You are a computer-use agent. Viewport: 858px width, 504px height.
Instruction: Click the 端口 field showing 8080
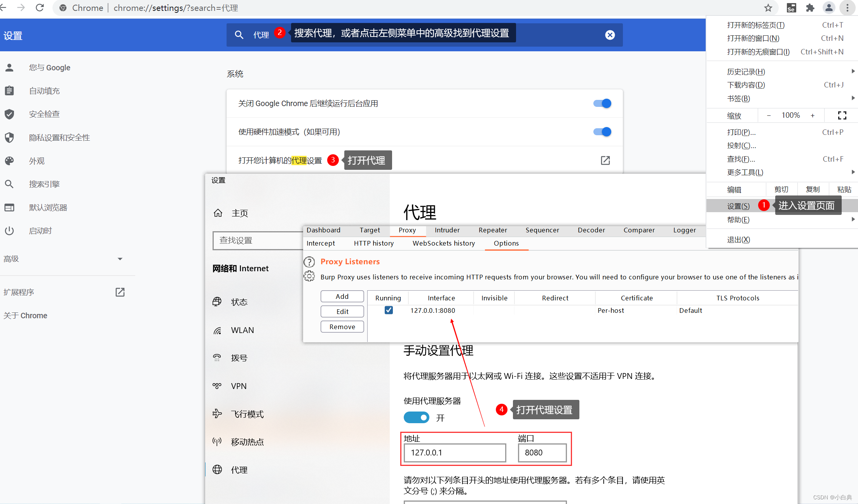(x=542, y=452)
